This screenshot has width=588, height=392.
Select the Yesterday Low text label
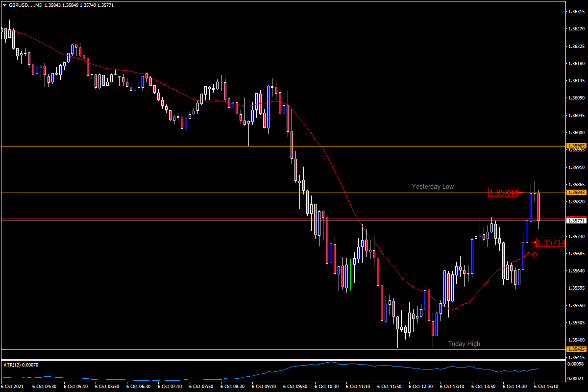tap(432, 186)
